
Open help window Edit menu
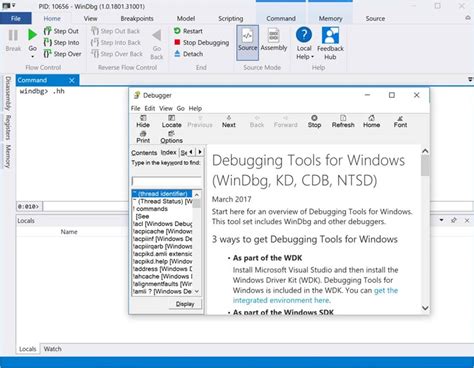pos(150,108)
